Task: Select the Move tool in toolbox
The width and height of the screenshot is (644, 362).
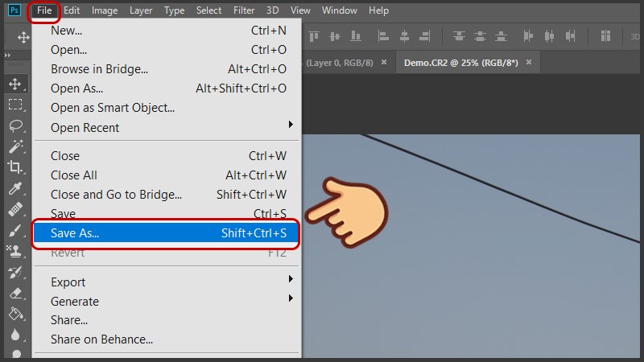Action: pos(15,84)
